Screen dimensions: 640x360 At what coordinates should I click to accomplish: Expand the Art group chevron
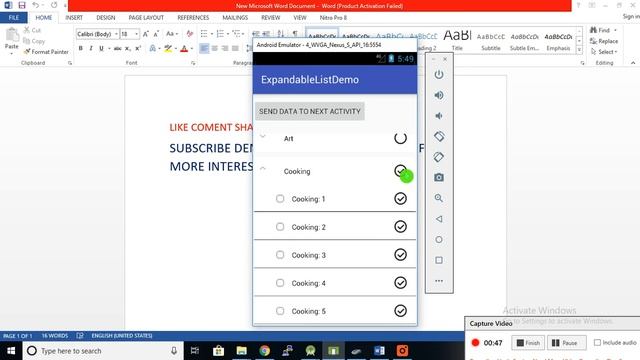263,136
